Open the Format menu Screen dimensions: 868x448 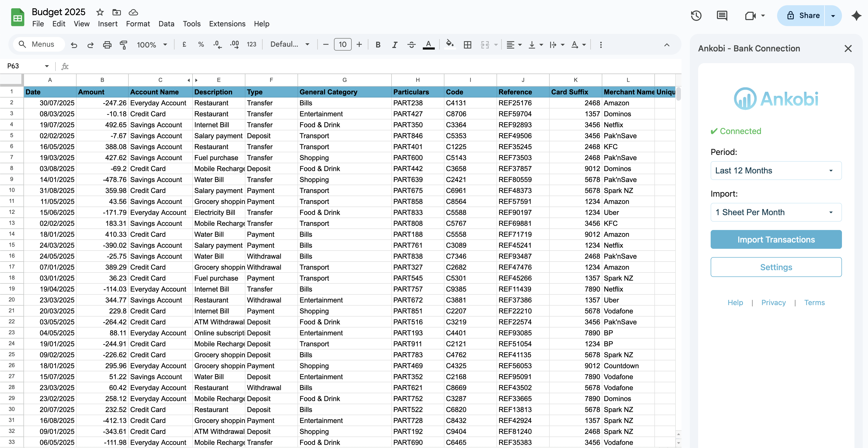(x=138, y=24)
